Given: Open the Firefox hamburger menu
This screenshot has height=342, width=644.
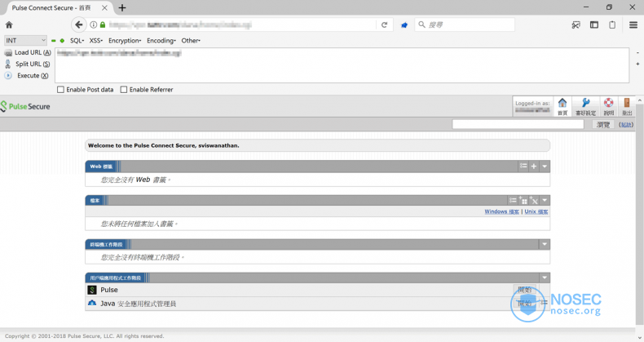Looking at the screenshot, I should (633, 24).
